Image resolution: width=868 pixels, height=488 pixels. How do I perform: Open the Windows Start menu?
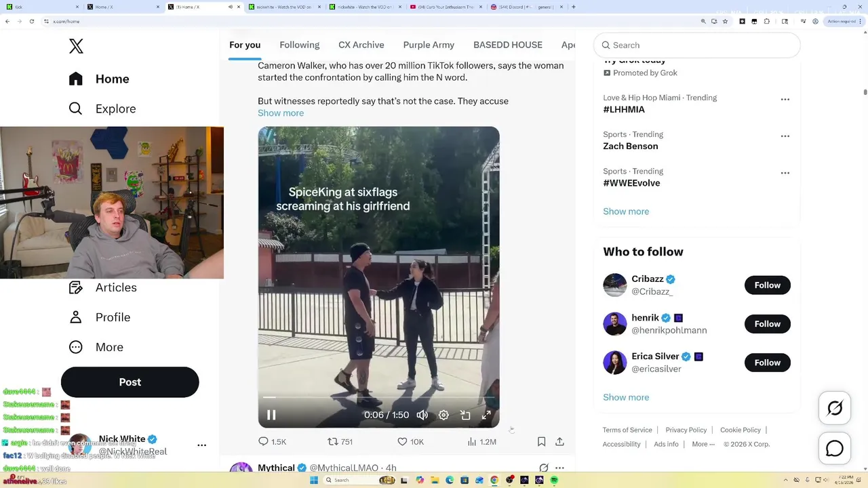(313, 480)
